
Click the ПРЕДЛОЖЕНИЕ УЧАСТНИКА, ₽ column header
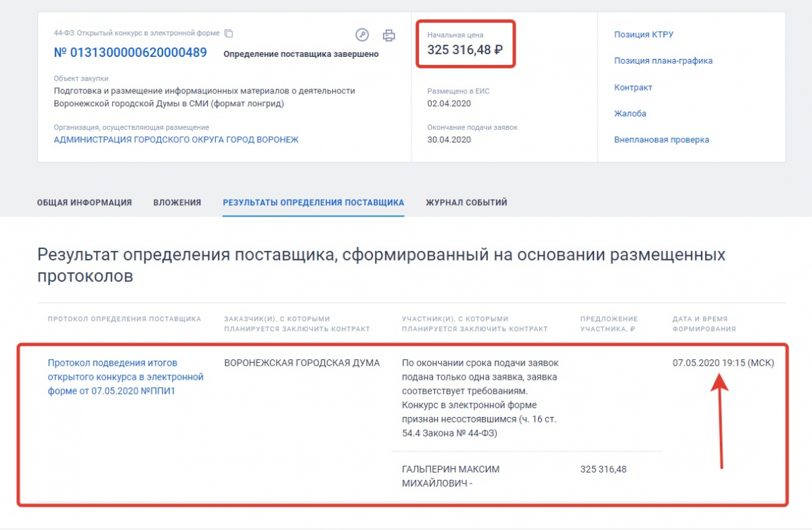pos(609,324)
